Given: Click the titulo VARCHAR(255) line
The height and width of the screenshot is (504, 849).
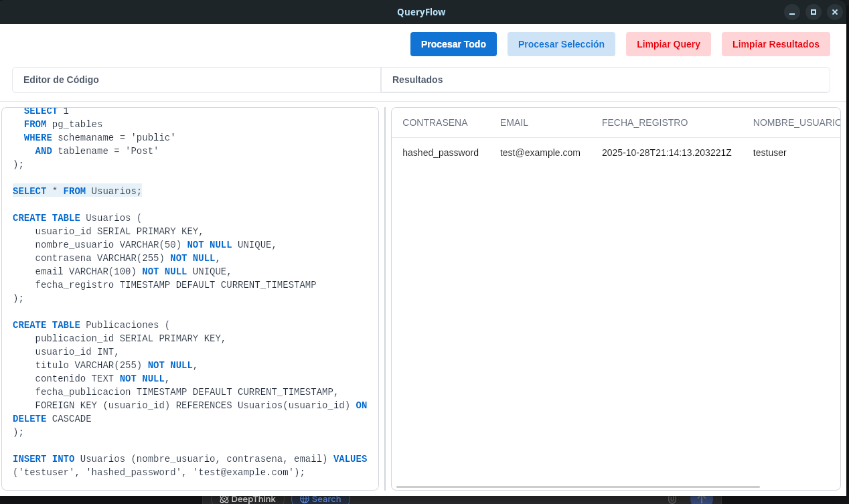Looking at the screenshot, I should point(117,365).
